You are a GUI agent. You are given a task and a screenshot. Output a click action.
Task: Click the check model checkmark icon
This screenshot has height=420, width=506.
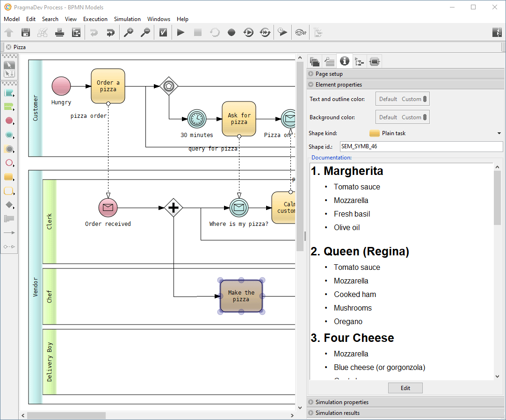(x=163, y=32)
